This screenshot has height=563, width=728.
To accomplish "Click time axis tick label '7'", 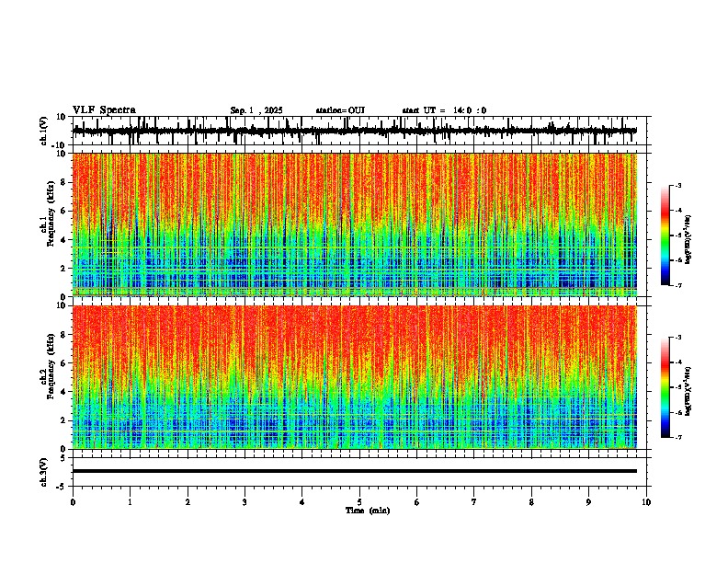I will tap(474, 502).
